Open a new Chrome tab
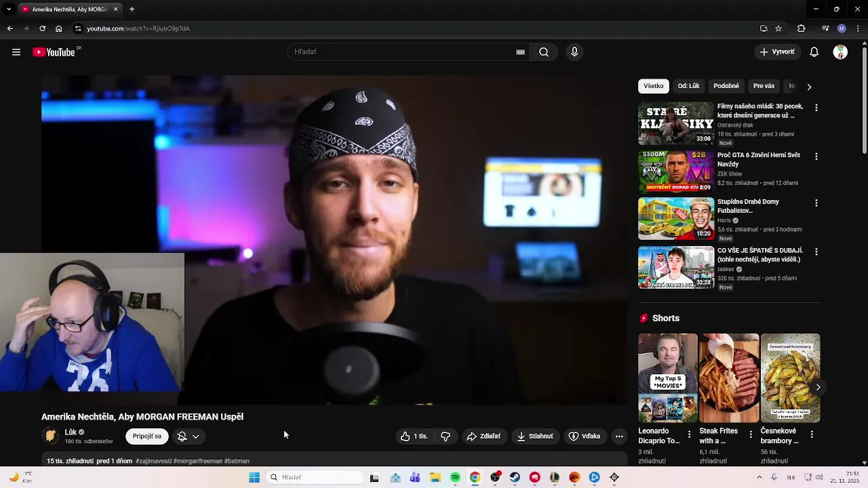 (132, 9)
